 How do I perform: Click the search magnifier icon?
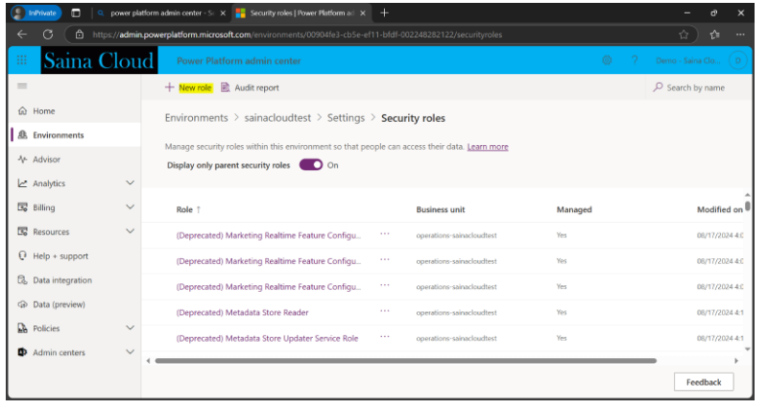[x=658, y=87]
